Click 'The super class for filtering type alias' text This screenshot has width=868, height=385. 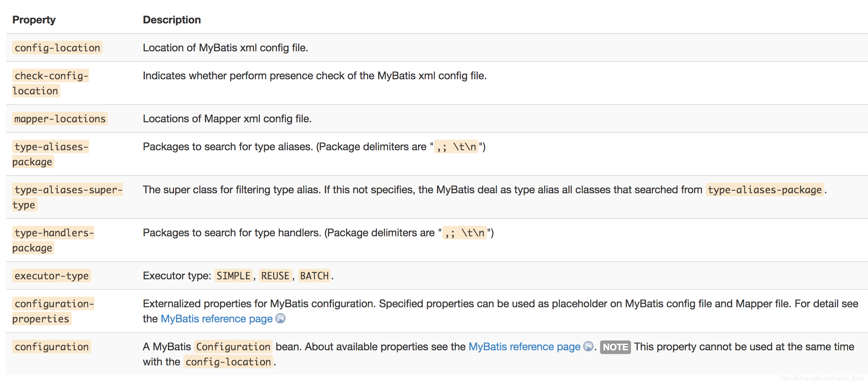(x=232, y=190)
